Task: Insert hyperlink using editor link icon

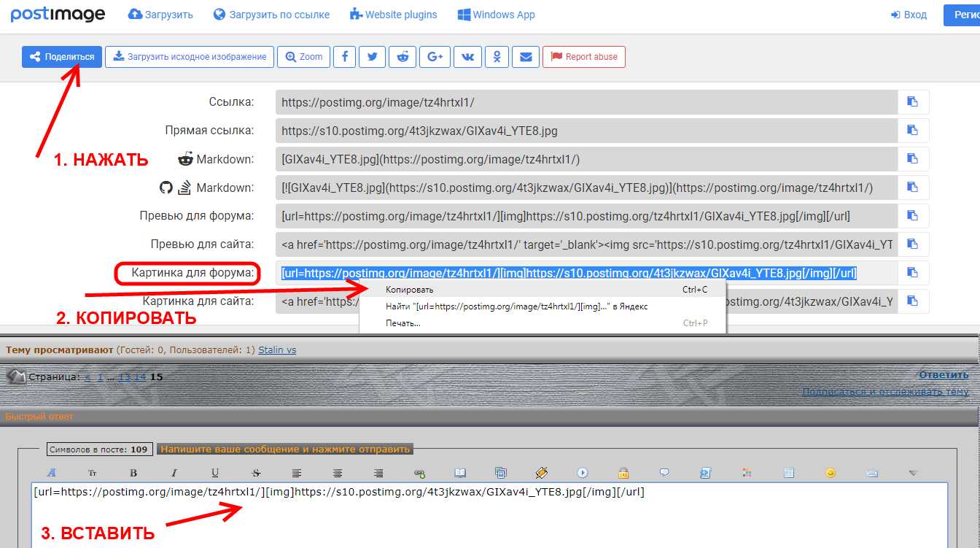Action: click(x=419, y=473)
